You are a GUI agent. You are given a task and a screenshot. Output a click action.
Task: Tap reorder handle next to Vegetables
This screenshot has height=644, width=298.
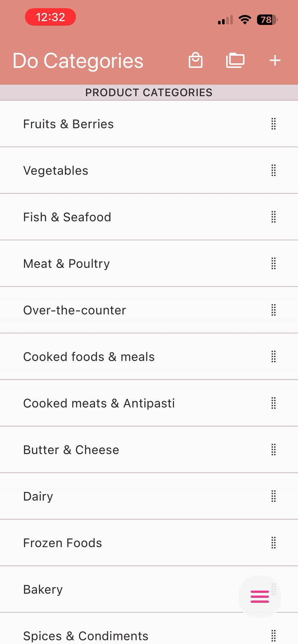point(273,170)
